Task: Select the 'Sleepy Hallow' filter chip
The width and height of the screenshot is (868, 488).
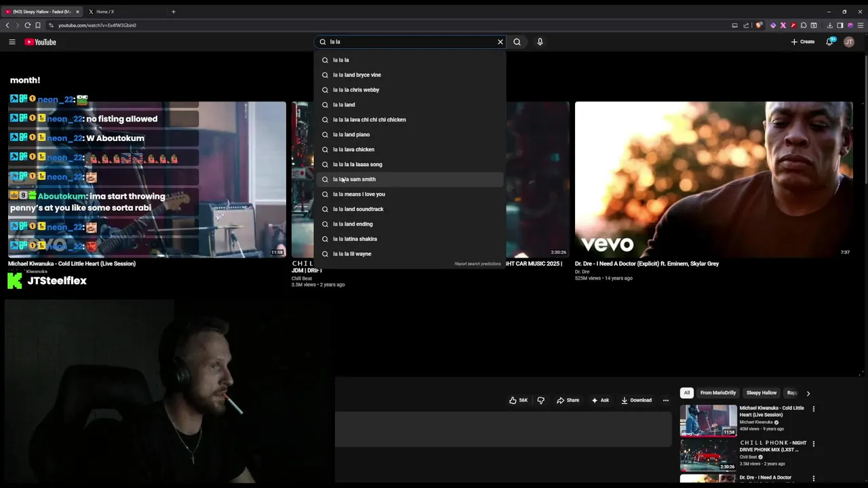Action: point(761,392)
